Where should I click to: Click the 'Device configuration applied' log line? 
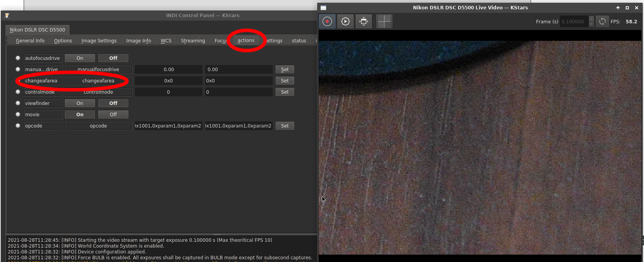click(77, 252)
